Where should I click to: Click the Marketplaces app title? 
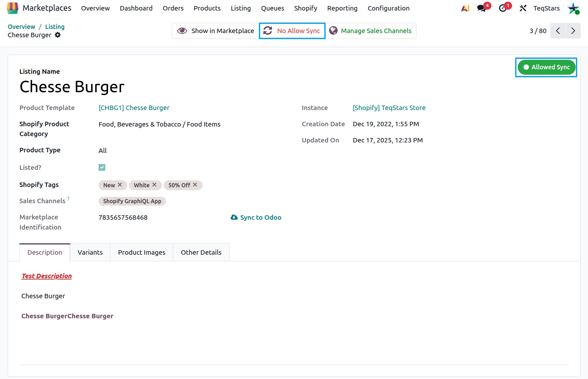click(x=47, y=8)
